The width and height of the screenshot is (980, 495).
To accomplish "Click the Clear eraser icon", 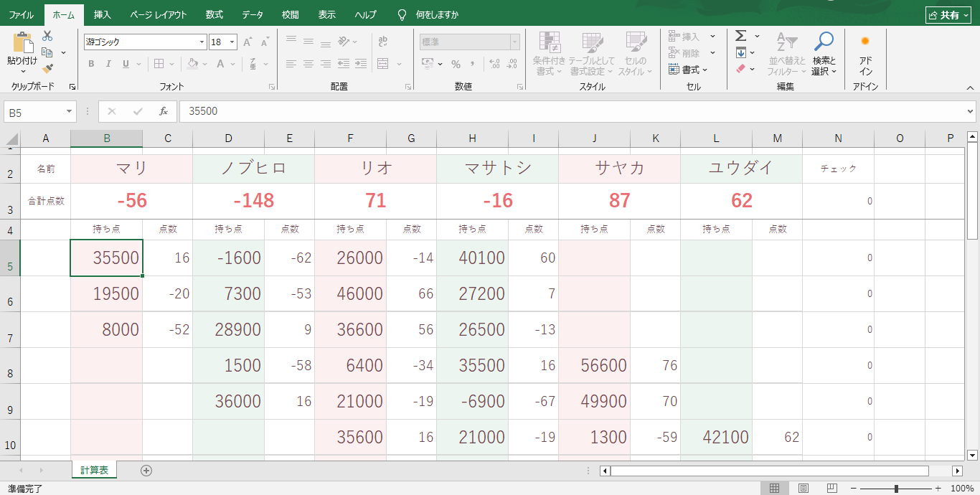I will pos(741,69).
